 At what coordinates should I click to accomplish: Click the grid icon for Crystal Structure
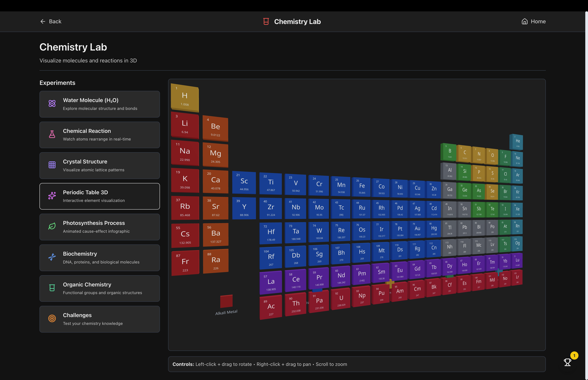(52, 165)
